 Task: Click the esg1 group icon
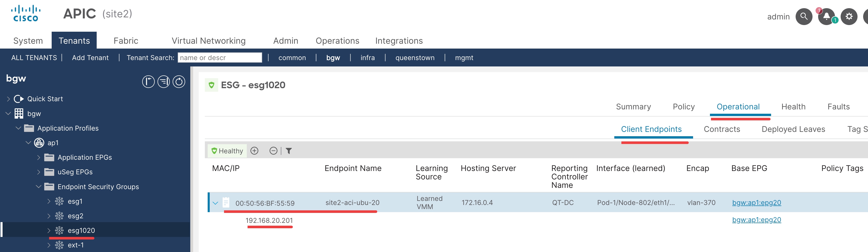click(59, 201)
